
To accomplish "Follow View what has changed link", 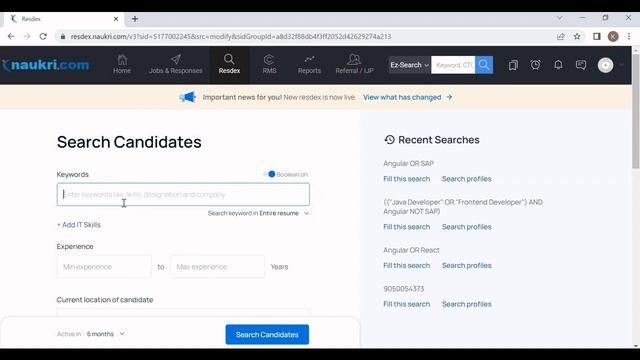I will coord(407,97).
